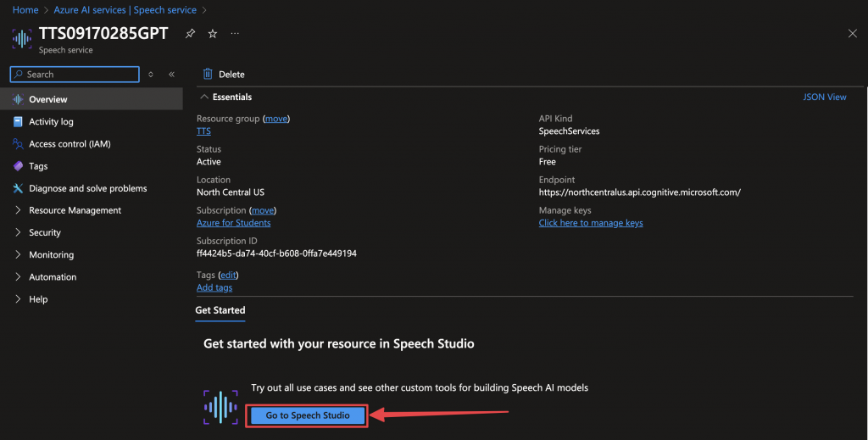Click into the sidebar Search field

coord(80,75)
